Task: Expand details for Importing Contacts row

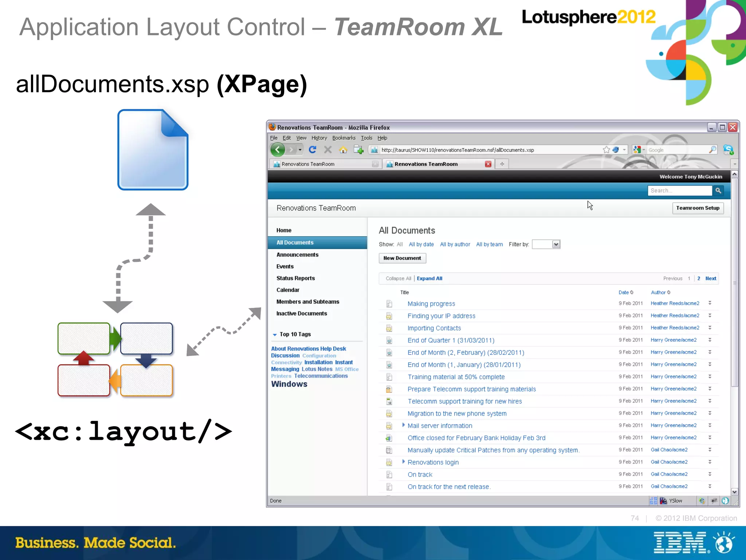Action: [710, 328]
